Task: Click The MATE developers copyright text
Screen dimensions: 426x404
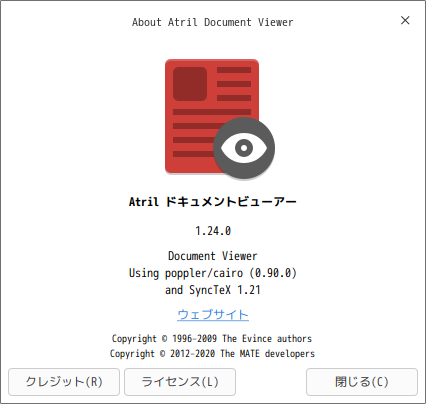Action: coord(268,353)
